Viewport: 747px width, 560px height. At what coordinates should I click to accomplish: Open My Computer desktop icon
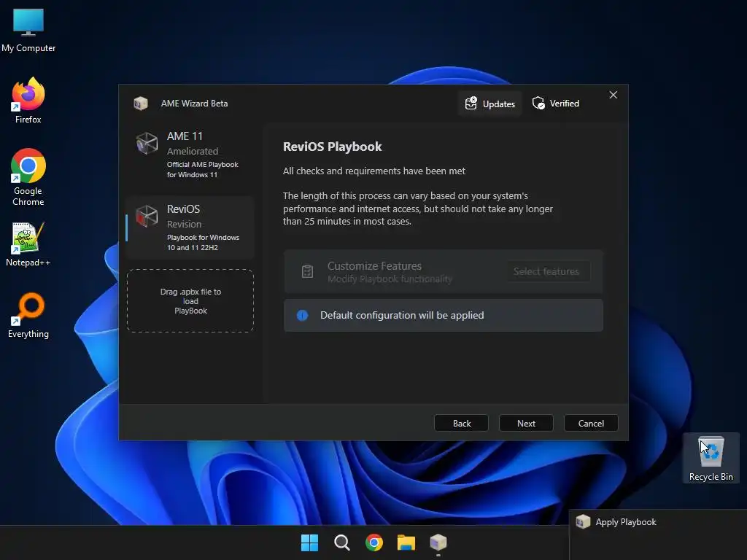pos(28,30)
